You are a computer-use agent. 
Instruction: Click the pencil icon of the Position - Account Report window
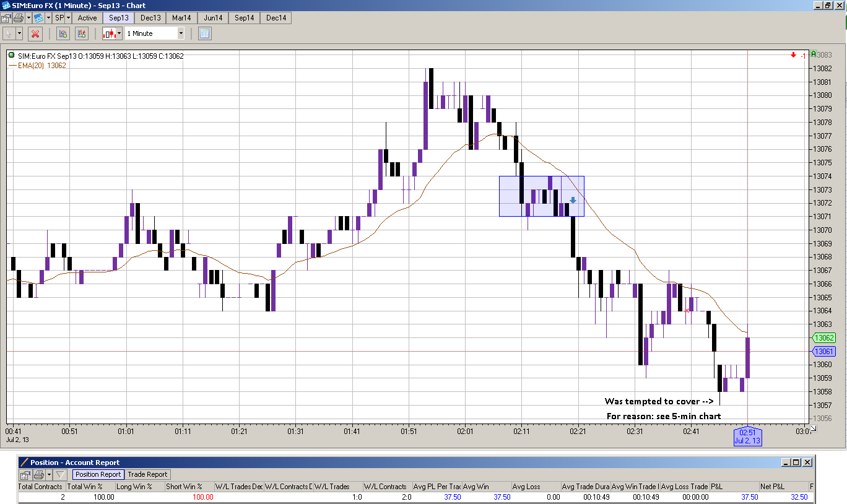tap(24, 462)
